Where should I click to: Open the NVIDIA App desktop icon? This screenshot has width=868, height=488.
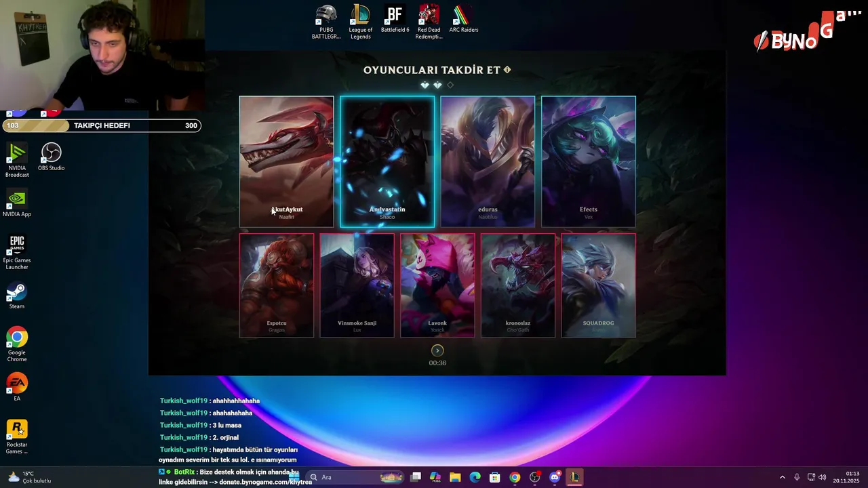[x=17, y=203]
